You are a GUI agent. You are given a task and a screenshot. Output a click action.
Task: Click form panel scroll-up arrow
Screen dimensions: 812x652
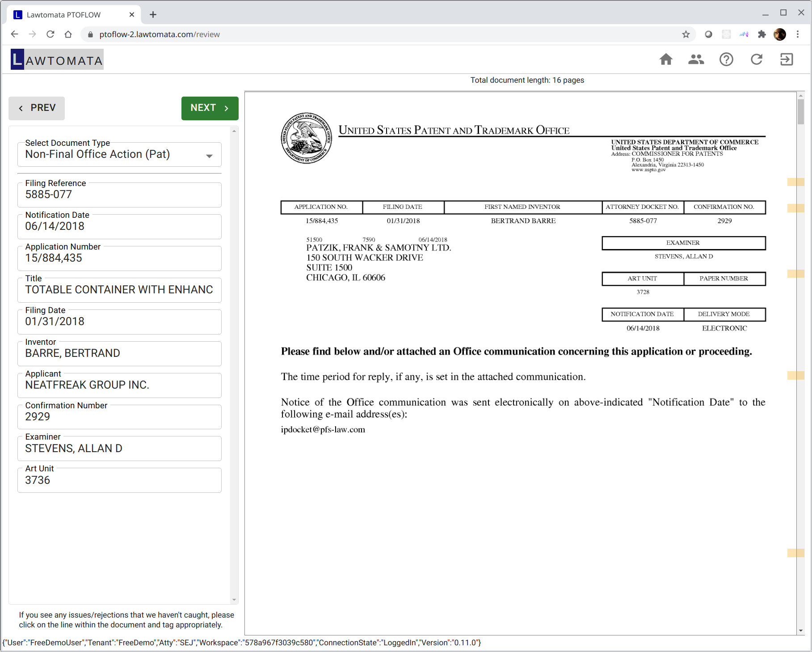click(234, 131)
